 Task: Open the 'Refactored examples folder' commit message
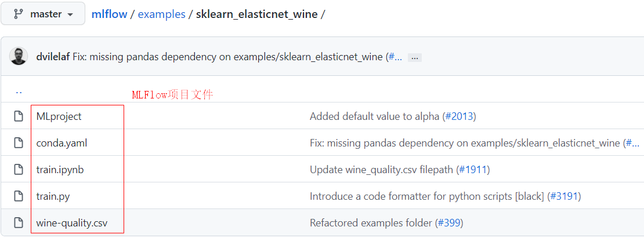[371, 223]
